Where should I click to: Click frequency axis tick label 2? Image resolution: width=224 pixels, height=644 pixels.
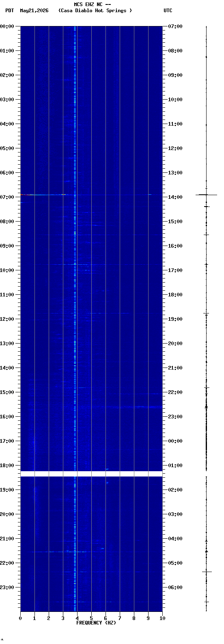coord(49,618)
